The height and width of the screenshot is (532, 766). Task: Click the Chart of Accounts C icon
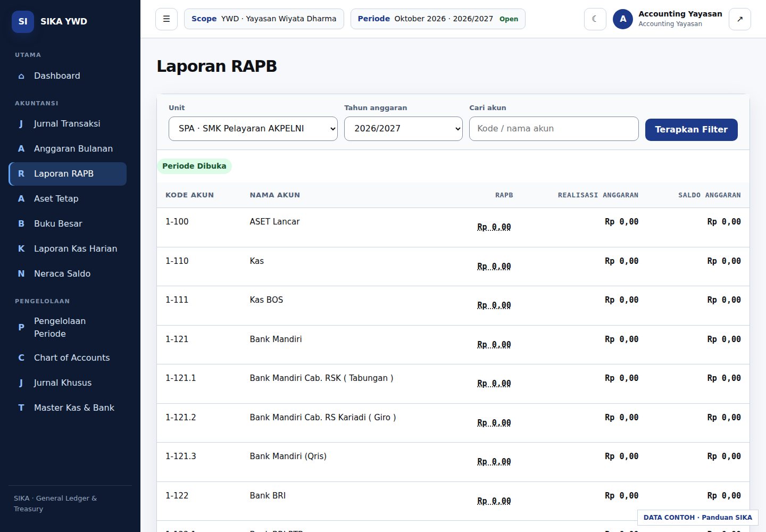click(21, 358)
